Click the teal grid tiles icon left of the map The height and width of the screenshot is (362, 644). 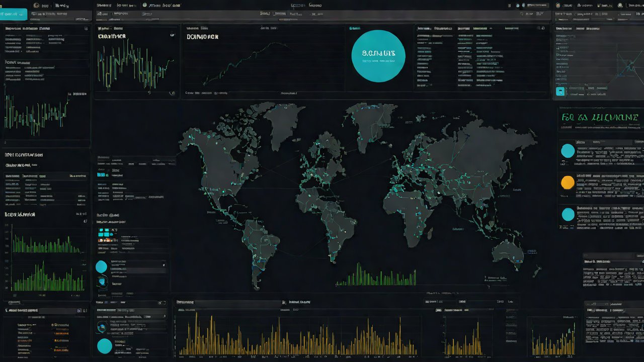coord(105,232)
